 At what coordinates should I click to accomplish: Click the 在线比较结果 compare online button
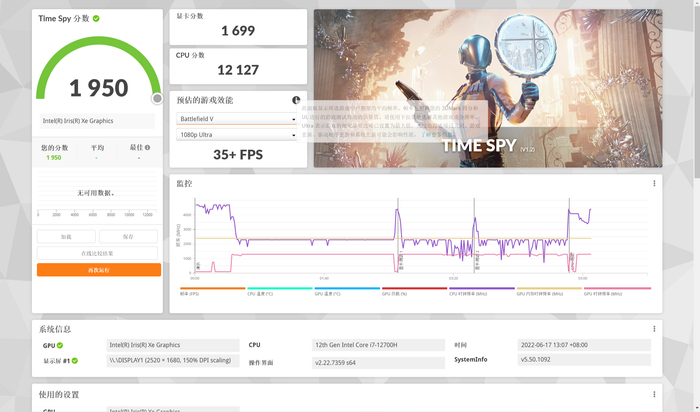tap(97, 253)
